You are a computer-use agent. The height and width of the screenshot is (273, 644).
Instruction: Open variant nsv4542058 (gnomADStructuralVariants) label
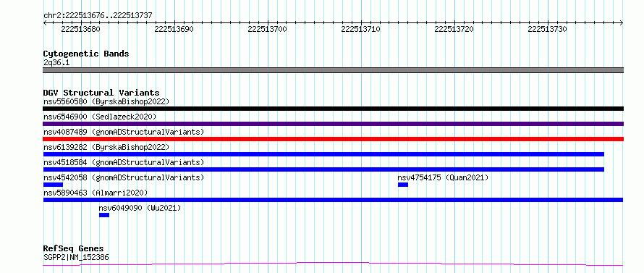(124, 177)
